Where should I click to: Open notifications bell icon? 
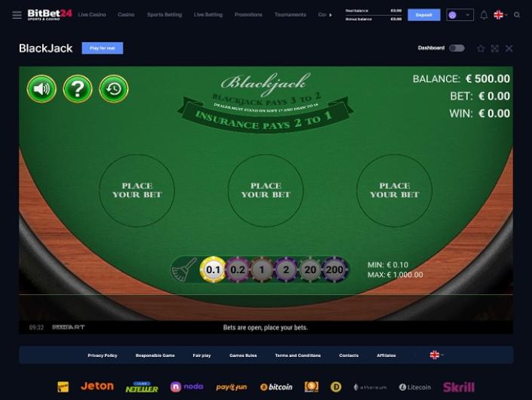click(x=484, y=15)
